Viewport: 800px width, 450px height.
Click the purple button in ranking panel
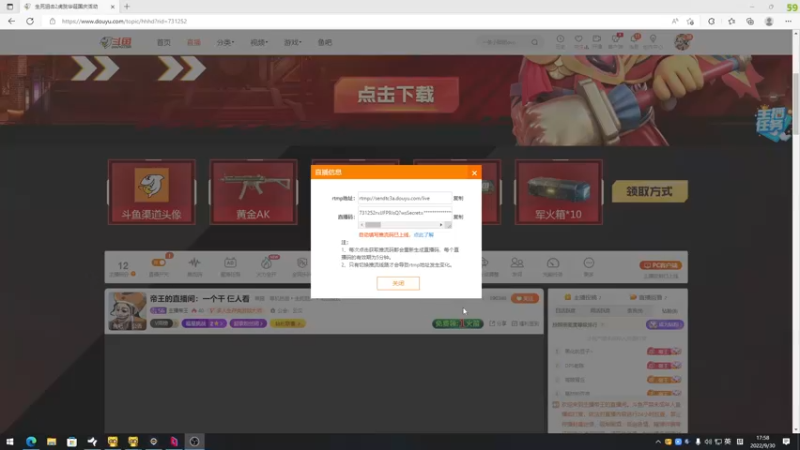(x=664, y=324)
